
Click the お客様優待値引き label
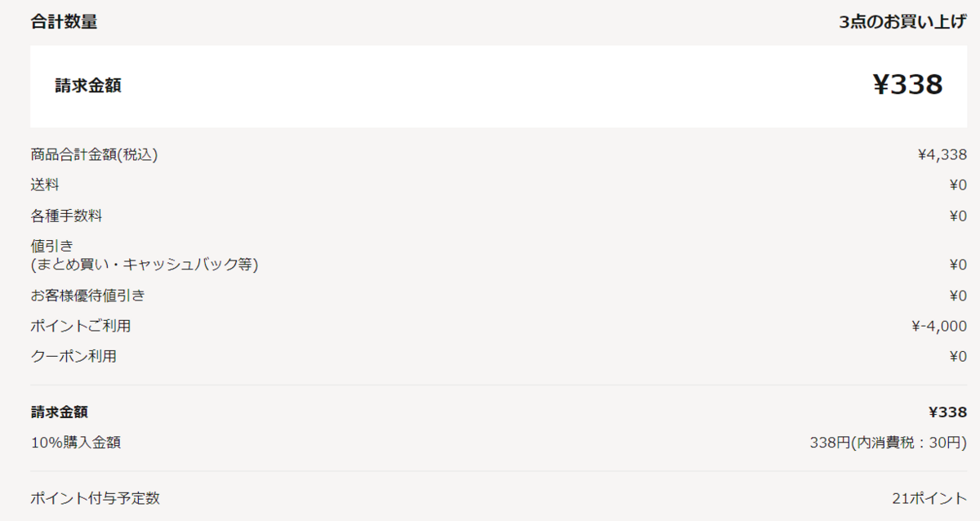pyautogui.click(x=88, y=295)
